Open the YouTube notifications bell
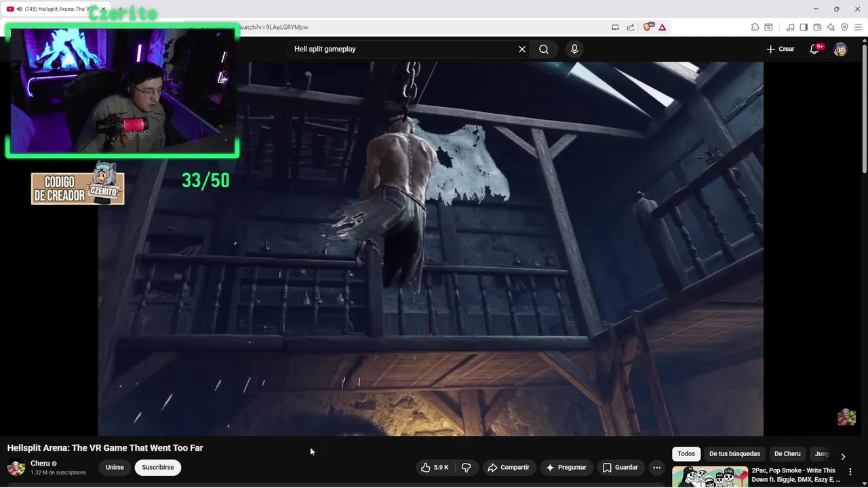Image resolution: width=868 pixels, height=488 pixels. pyautogui.click(x=815, y=49)
